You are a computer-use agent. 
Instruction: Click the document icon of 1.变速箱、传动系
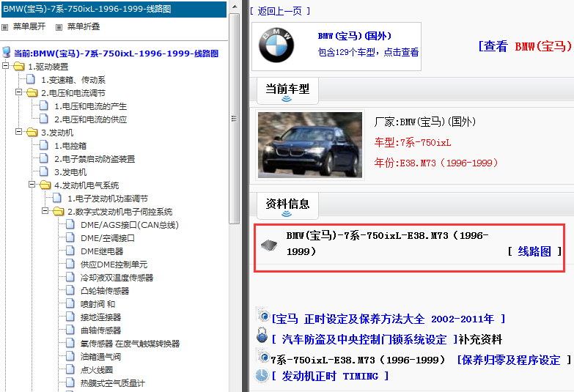(31, 79)
